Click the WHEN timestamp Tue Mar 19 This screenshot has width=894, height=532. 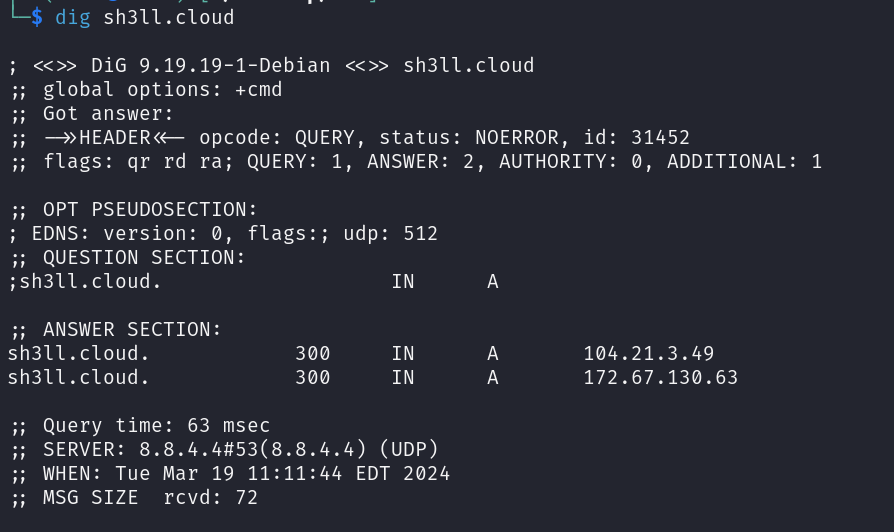(246, 473)
